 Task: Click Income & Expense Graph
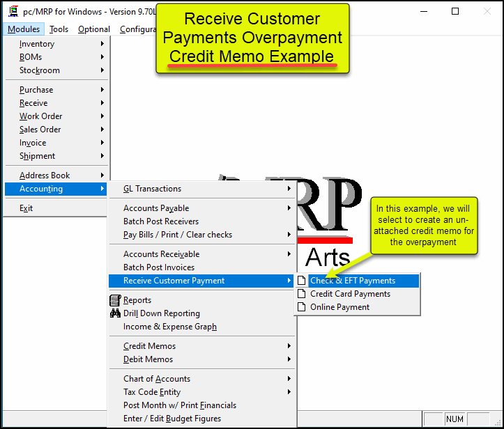[169, 327]
